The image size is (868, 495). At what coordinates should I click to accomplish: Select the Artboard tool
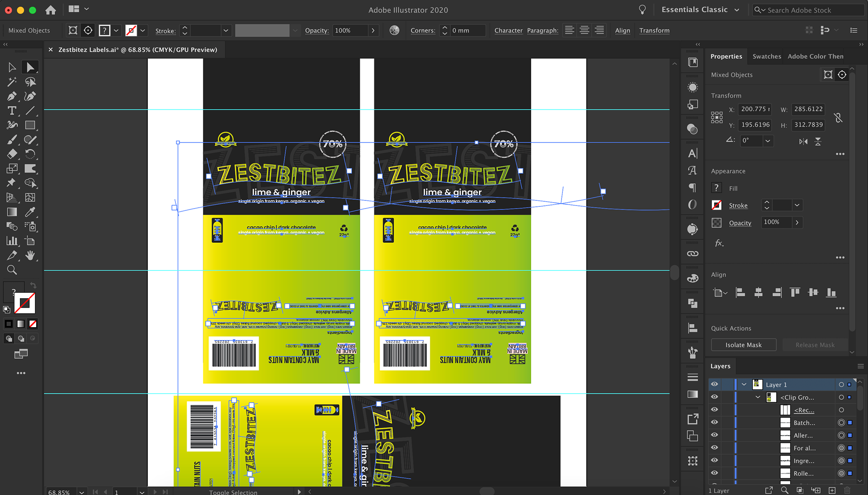click(30, 241)
